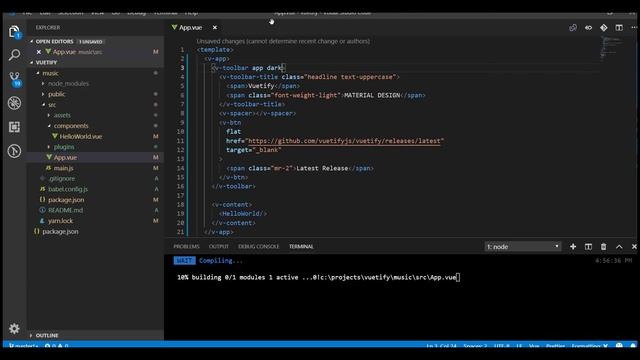The height and width of the screenshot is (360, 640).
Task: Maximize the panel with the up chevron
Action: 619,247
